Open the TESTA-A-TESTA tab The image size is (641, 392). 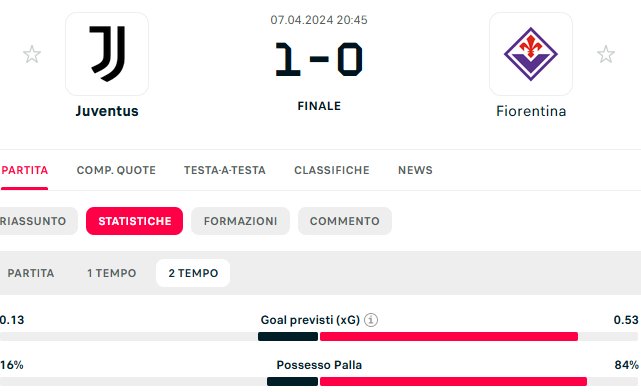(225, 170)
